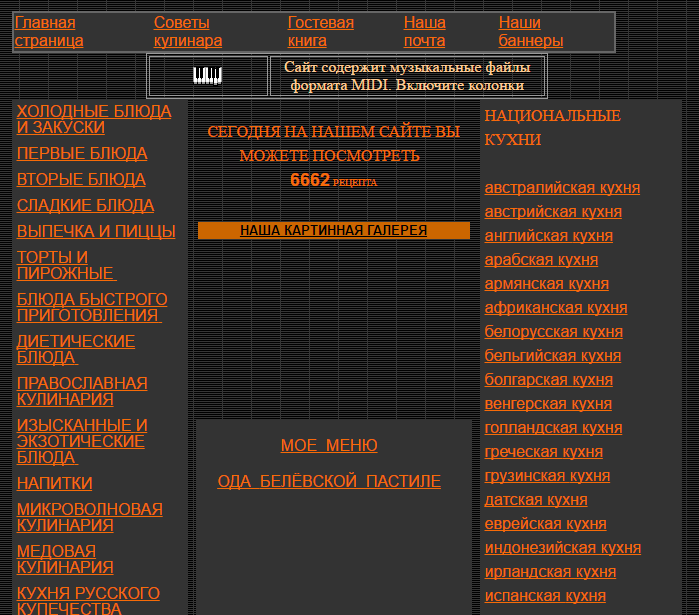Open Советы кулинара in top navigation
This screenshot has height=615, width=699.
187,31
